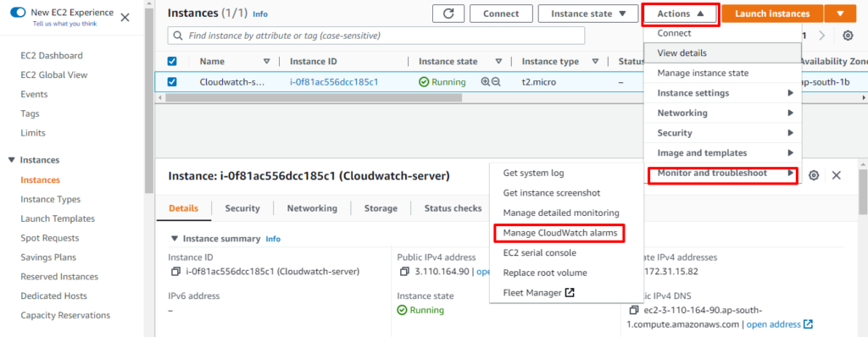Copy the Public IPv4 address 3.110.164.90
The height and width of the screenshot is (337, 868).
pos(404,272)
